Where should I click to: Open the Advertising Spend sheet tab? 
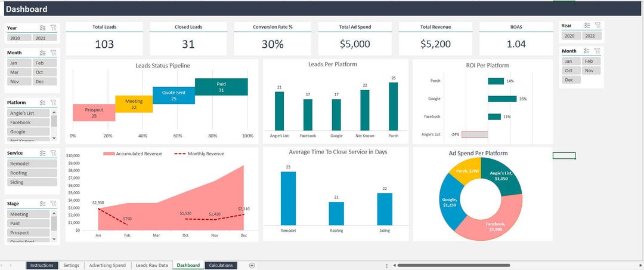tap(107, 265)
